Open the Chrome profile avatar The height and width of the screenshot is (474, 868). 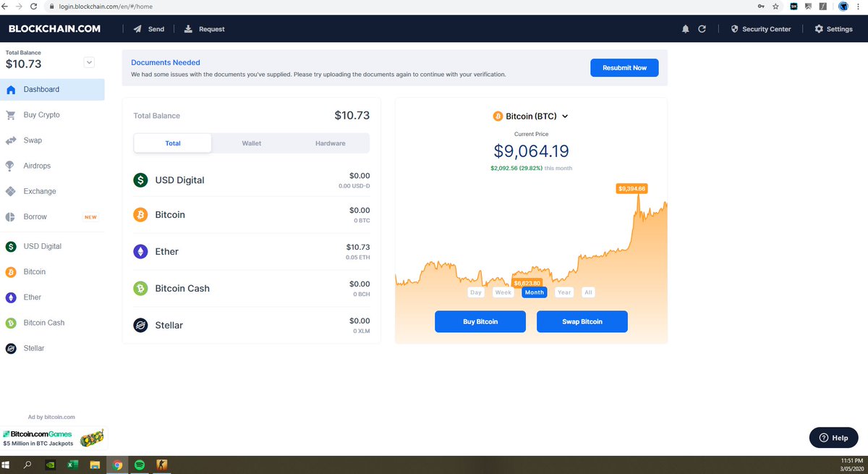coord(843,7)
